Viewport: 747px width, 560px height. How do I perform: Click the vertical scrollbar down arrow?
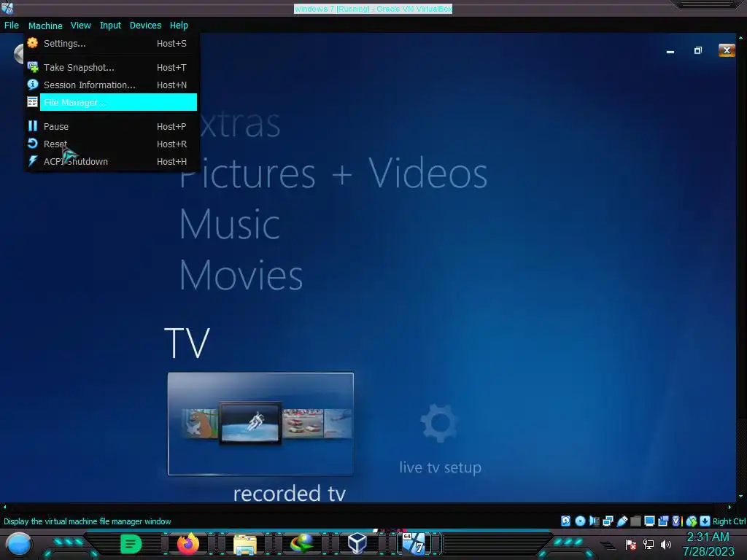[x=741, y=496]
